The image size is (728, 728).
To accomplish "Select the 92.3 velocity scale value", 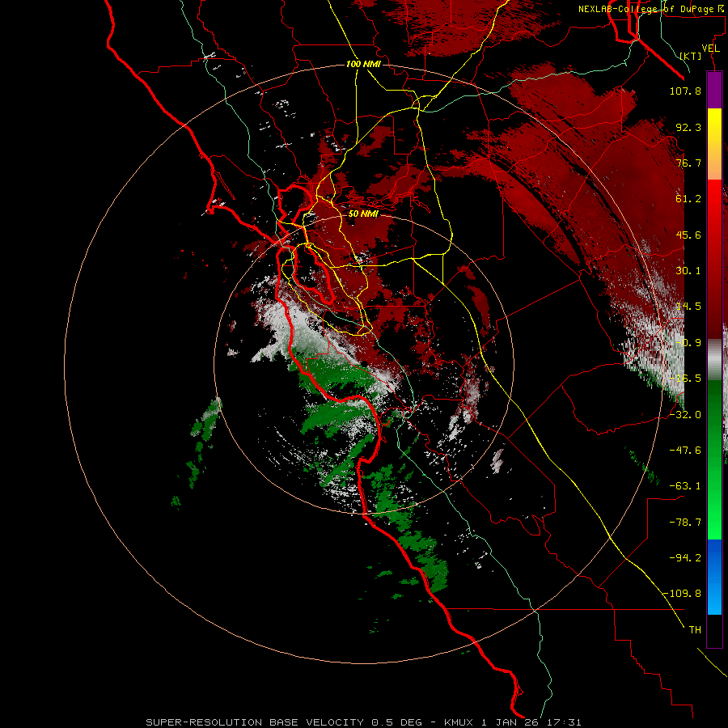I will (688, 127).
